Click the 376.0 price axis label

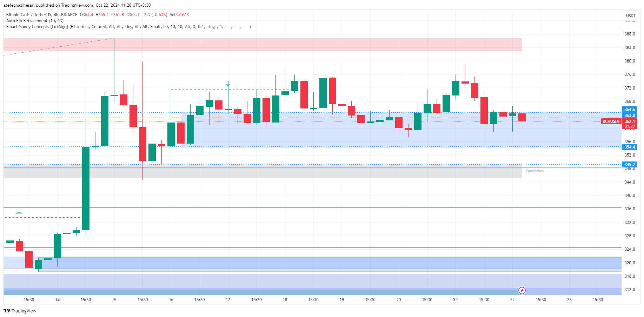pyautogui.click(x=630, y=74)
